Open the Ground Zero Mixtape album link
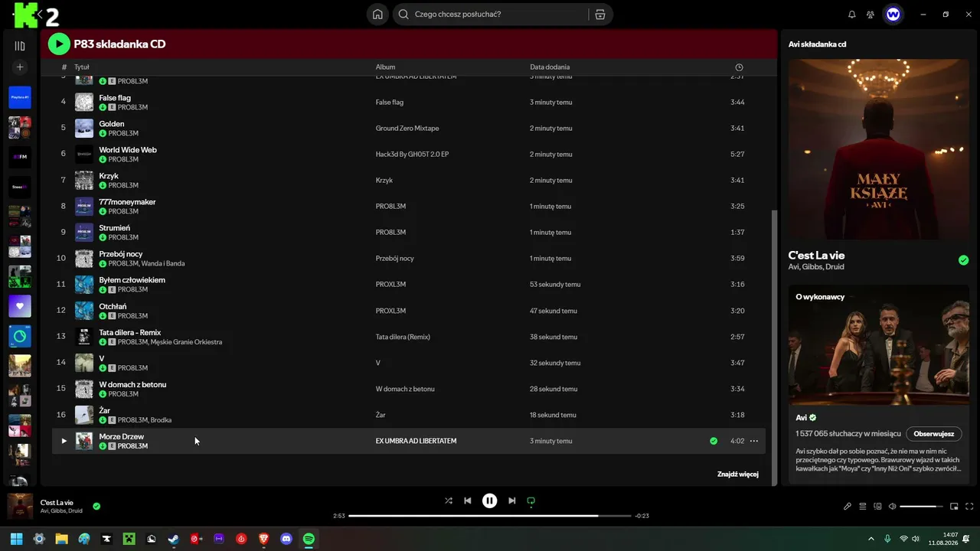This screenshot has height=551, width=980. [x=407, y=129]
